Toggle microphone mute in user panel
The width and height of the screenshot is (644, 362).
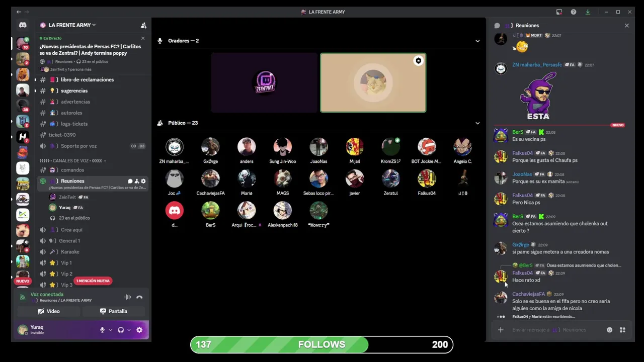click(x=102, y=330)
